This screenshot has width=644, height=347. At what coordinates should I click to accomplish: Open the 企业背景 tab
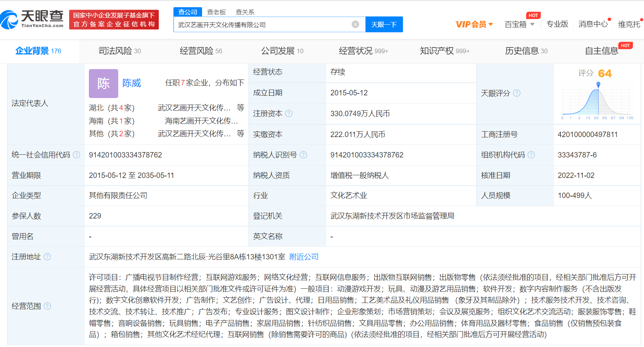pos(38,51)
